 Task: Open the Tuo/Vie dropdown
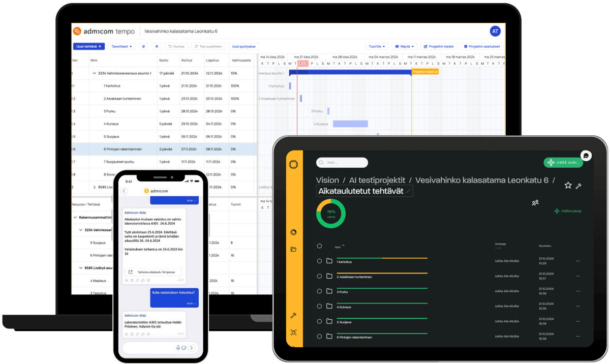point(377,46)
